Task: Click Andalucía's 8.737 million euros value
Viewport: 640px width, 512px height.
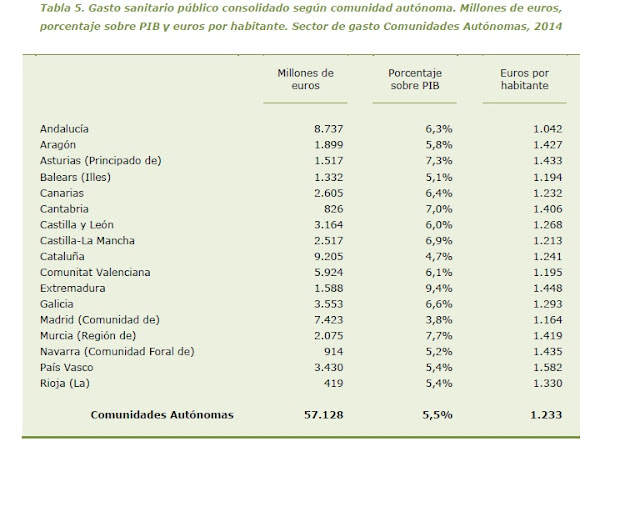Action: click(329, 129)
